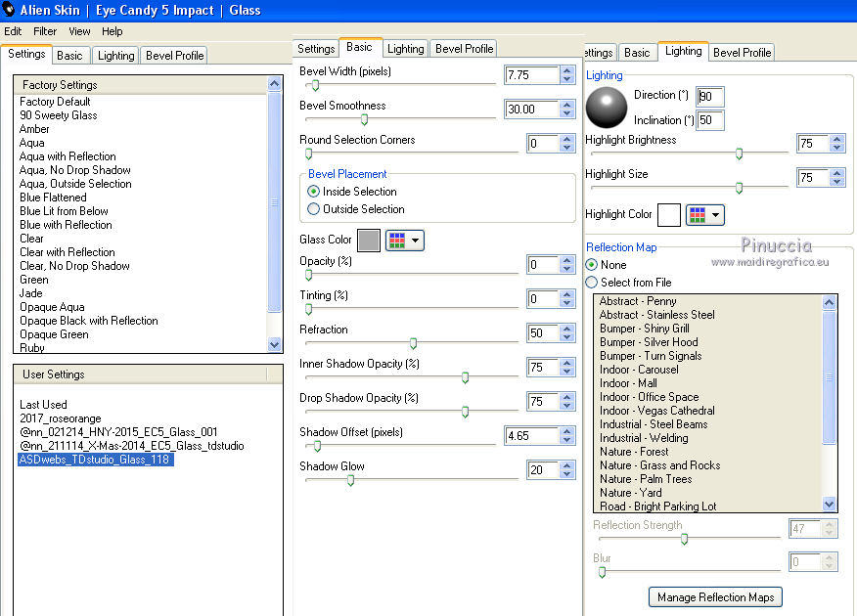Select the ASDwebs_TDstudio_Glass_118 user setting

(x=96, y=460)
